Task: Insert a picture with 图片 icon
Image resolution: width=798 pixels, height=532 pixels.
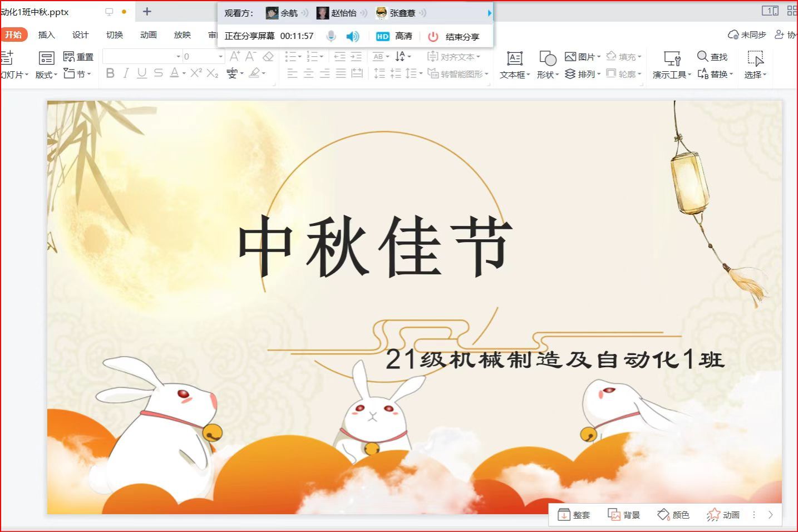Action: point(570,56)
